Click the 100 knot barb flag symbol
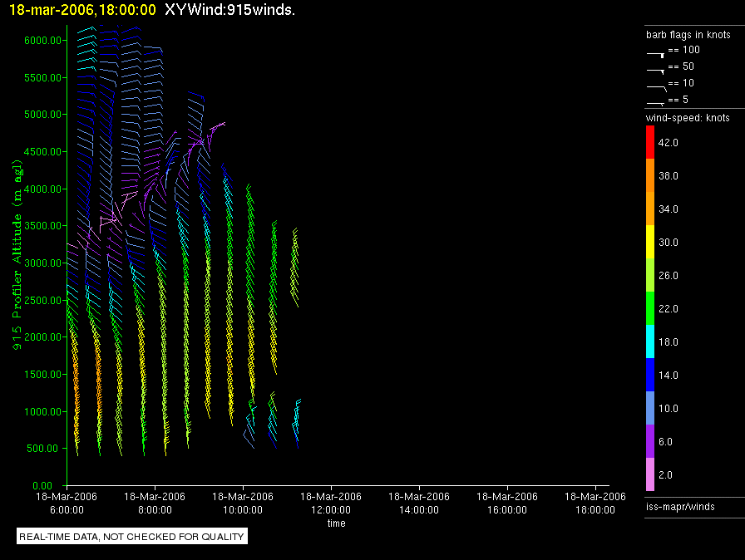Screen dimensions: 745x560 coord(656,55)
